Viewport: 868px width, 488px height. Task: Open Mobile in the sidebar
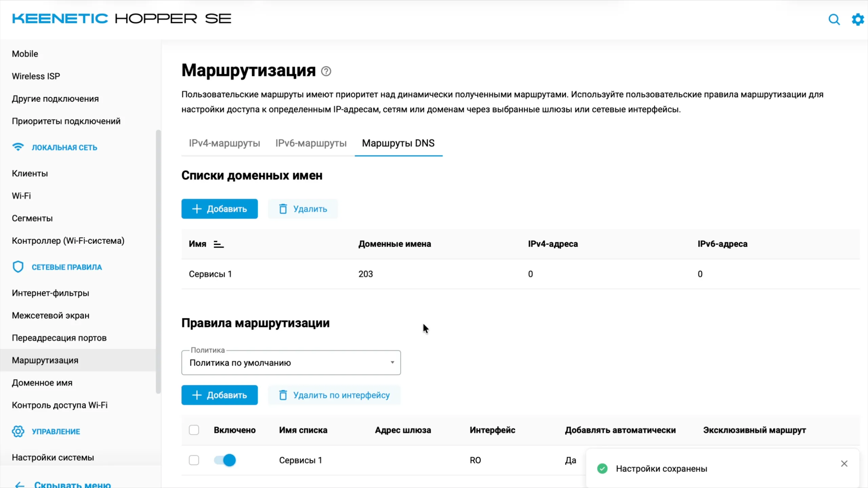(x=25, y=54)
